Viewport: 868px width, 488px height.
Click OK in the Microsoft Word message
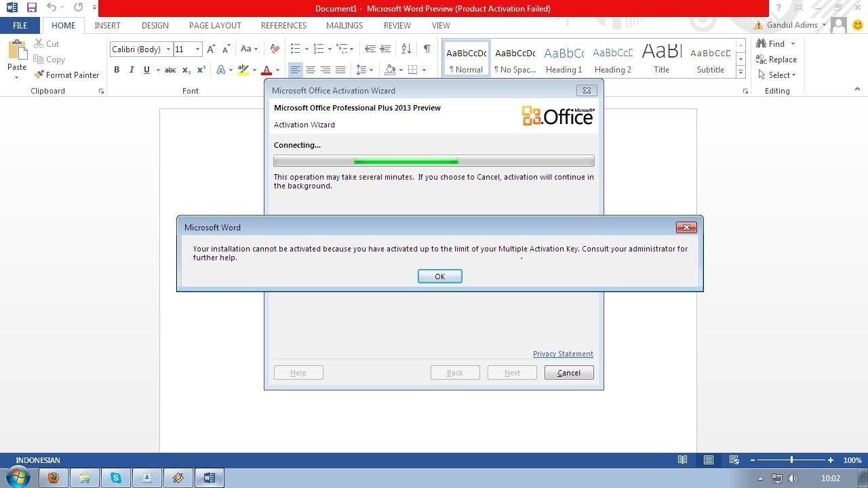439,277
